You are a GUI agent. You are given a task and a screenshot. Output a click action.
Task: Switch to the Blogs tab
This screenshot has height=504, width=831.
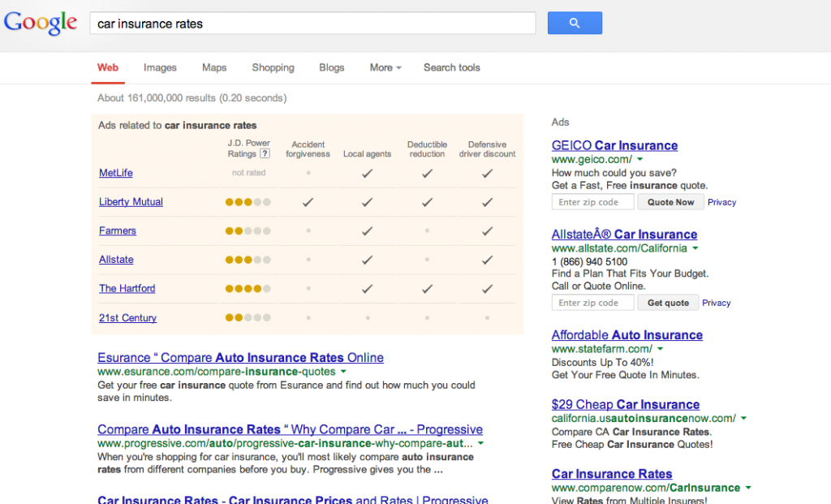coord(332,68)
